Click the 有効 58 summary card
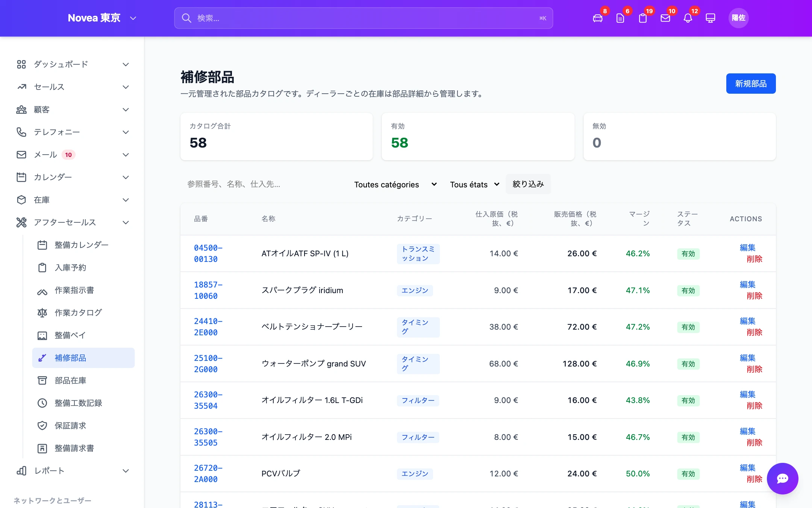 click(x=478, y=137)
